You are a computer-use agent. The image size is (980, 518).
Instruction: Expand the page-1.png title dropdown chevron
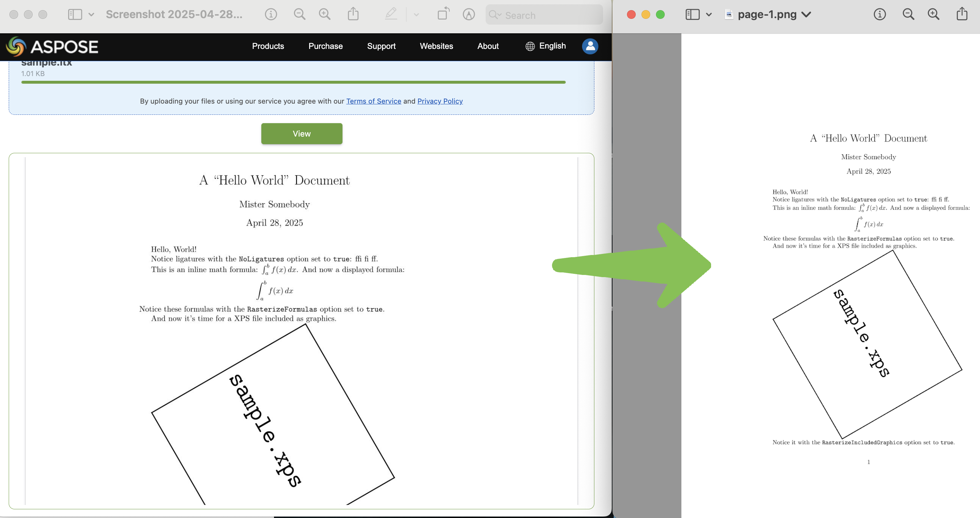coord(806,14)
